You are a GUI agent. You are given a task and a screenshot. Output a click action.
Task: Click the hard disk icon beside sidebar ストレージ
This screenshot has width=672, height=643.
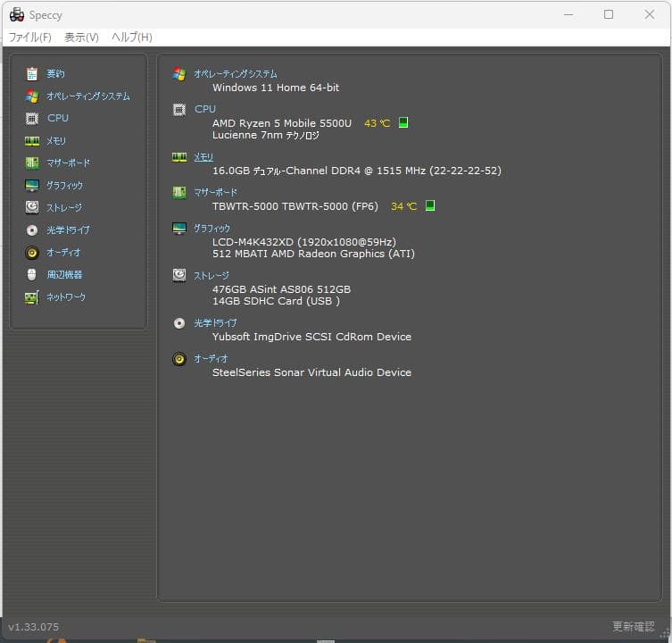(32, 207)
